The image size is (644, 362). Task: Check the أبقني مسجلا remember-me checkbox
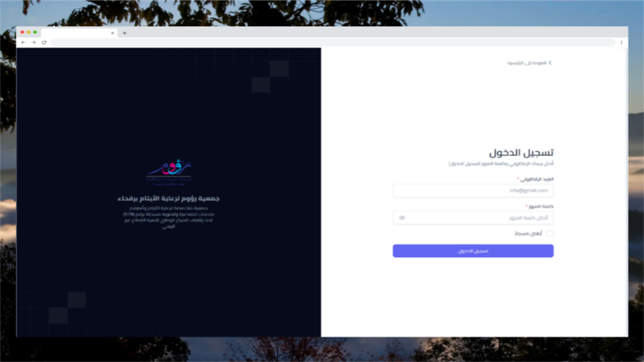tap(550, 233)
